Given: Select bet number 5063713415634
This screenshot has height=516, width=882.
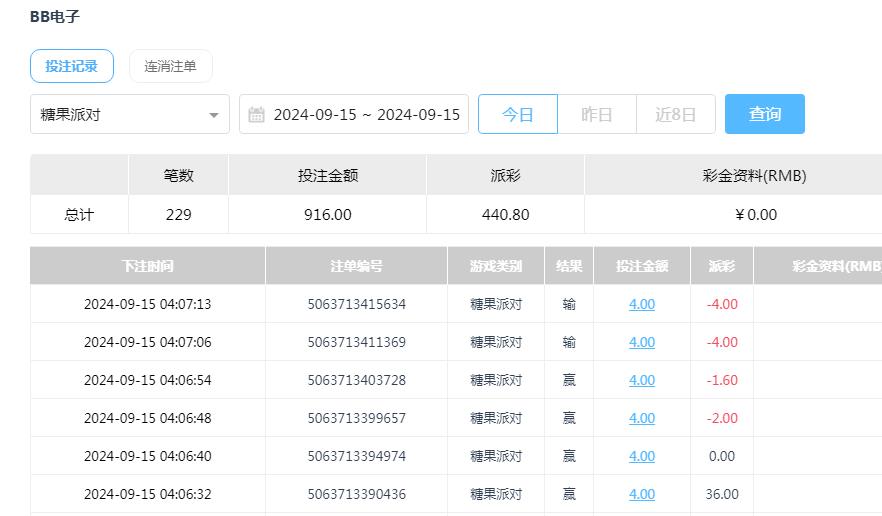Looking at the screenshot, I should tap(356, 304).
